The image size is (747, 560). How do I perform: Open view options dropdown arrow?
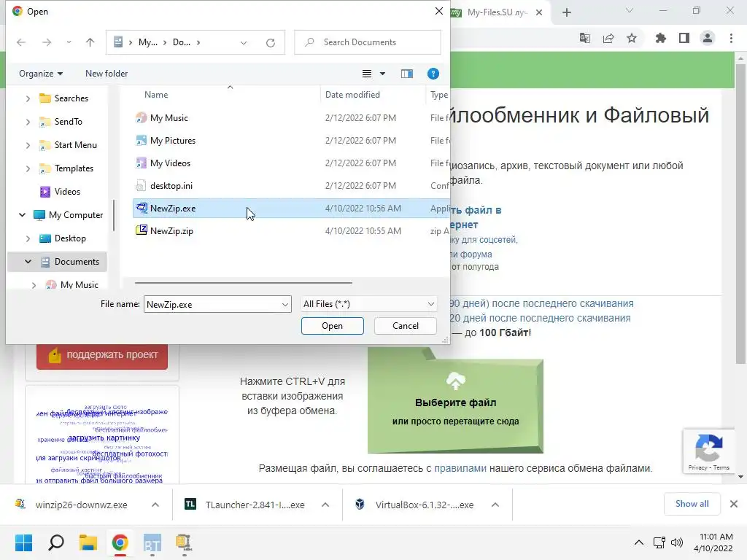[382, 74]
